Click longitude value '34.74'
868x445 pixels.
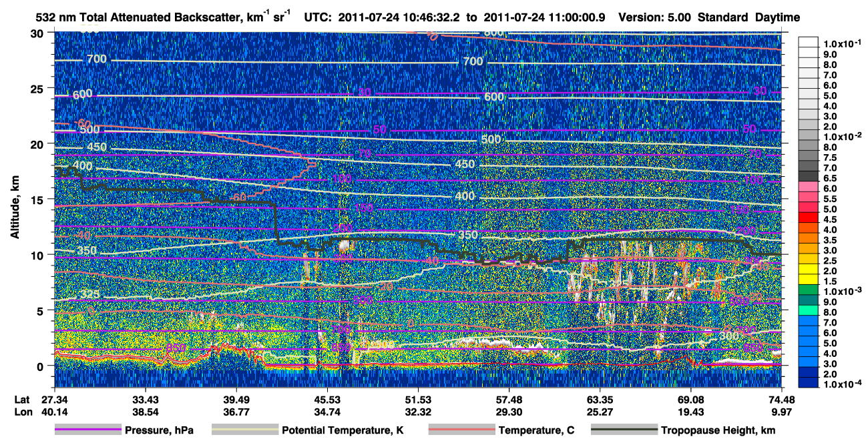click(x=327, y=412)
